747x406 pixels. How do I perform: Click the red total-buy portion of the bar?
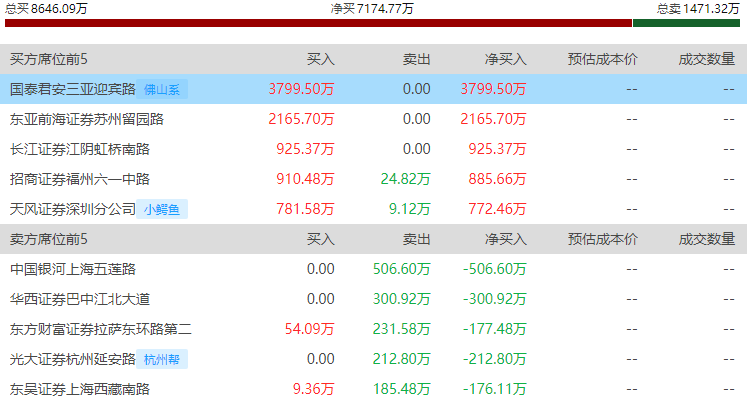pos(318,23)
